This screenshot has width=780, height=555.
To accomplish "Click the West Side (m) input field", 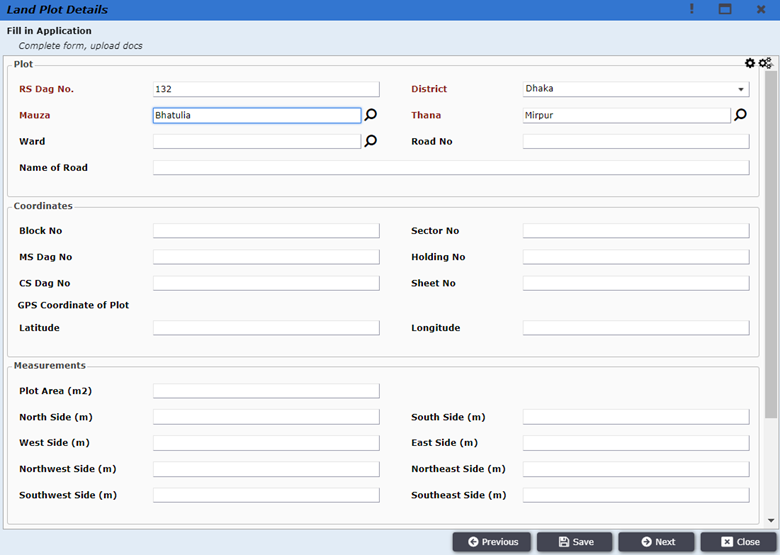I will (266, 443).
